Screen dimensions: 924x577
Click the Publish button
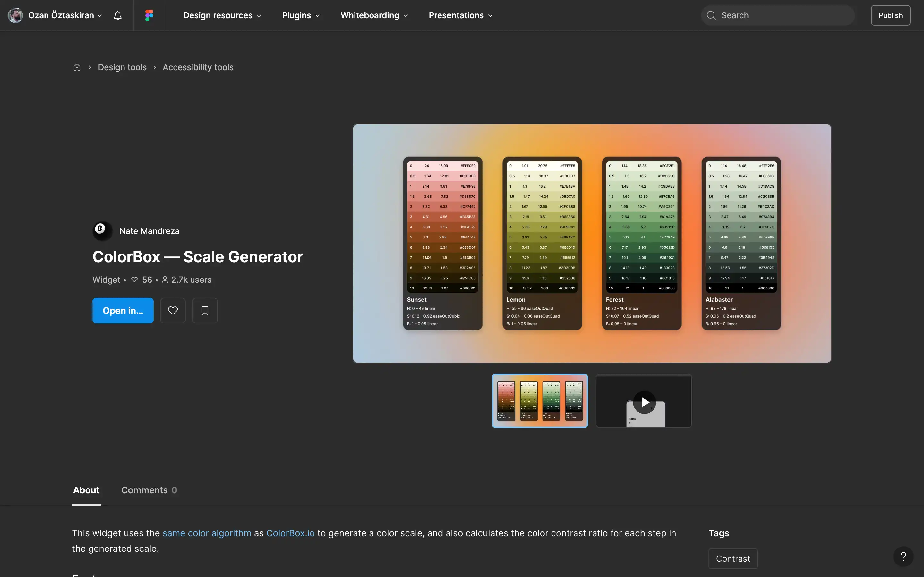click(890, 15)
